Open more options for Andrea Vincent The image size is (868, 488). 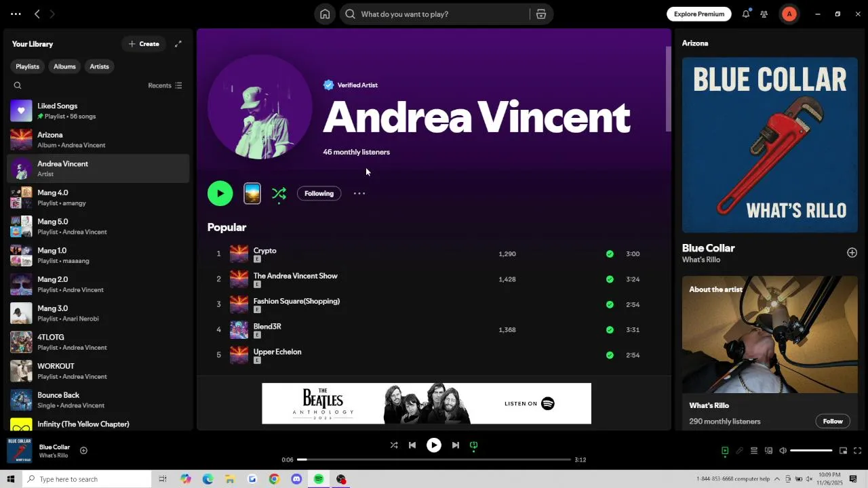coord(359,194)
